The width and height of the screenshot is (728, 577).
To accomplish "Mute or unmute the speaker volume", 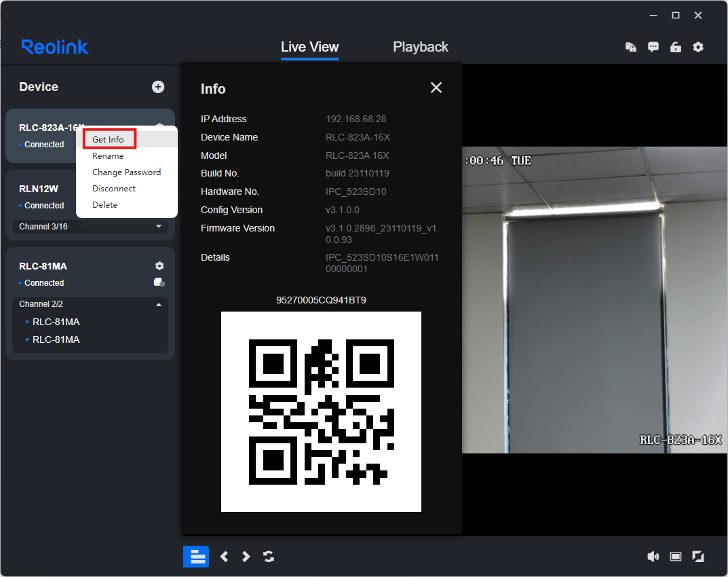I will [x=653, y=556].
